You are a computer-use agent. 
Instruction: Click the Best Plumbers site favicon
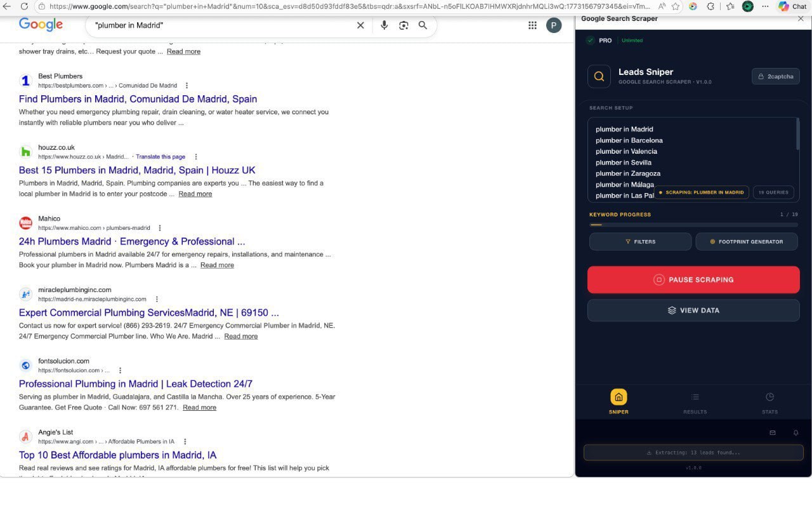pos(25,81)
